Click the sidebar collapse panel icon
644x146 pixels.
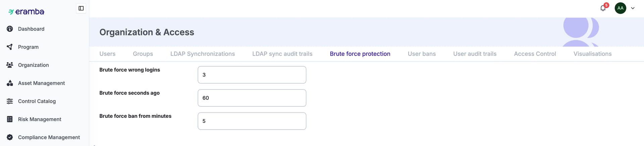tap(81, 8)
